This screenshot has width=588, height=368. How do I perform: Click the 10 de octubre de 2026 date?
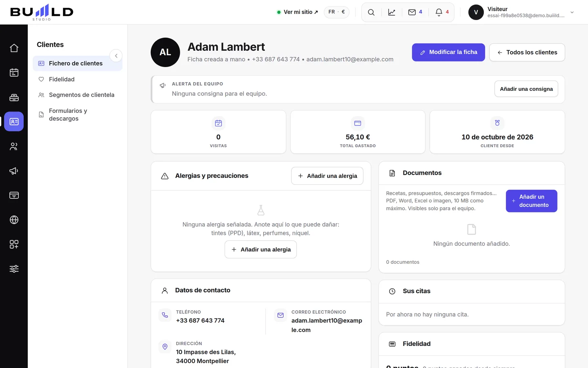pos(497,137)
